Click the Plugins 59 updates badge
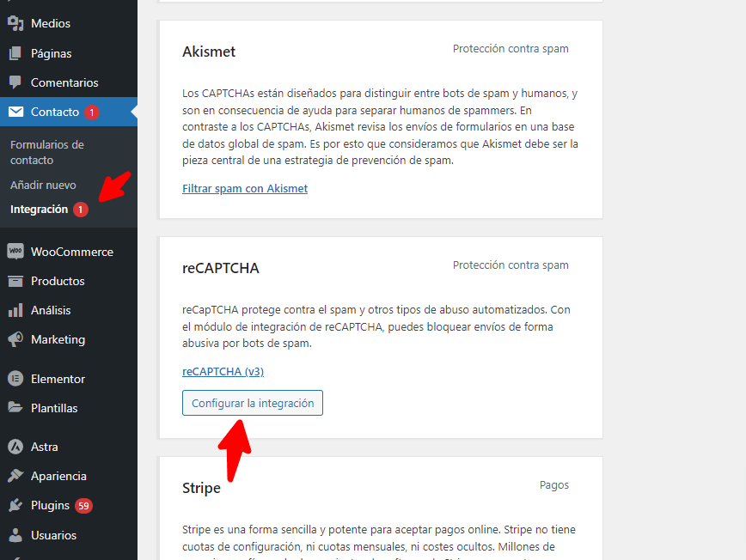This screenshot has height=560, width=746. click(83, 506)
